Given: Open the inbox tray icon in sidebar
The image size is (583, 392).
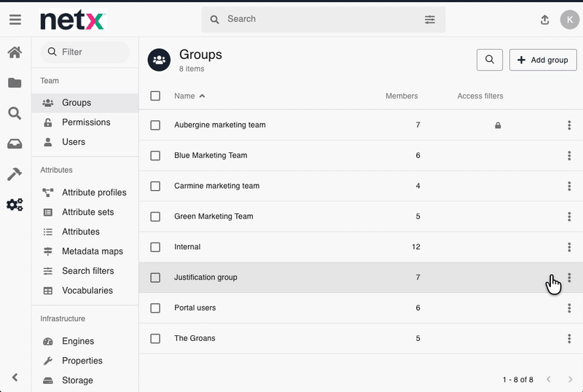Looking at the screenshot, I should pos(15,144).
